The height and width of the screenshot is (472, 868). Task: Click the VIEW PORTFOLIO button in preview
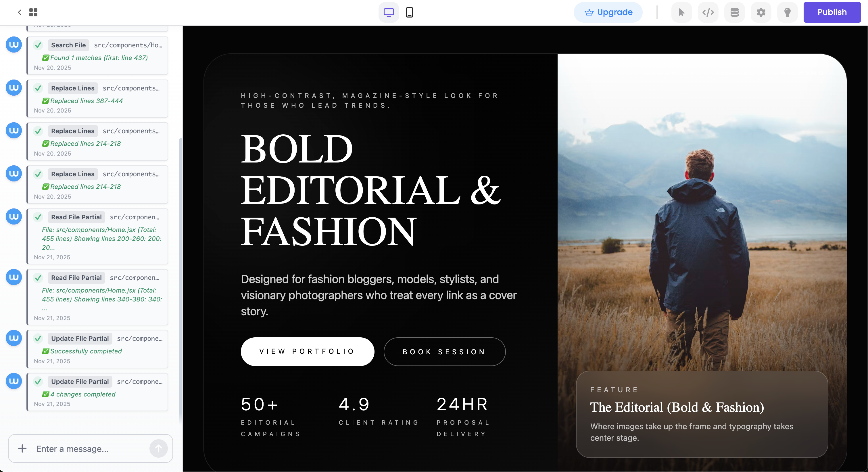(x=307, y=351)
